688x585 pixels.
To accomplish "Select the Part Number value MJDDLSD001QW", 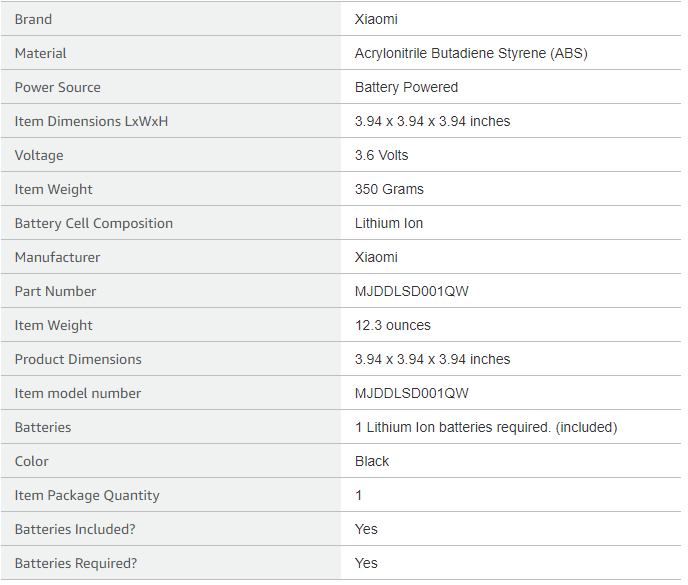I will point(412,291).
